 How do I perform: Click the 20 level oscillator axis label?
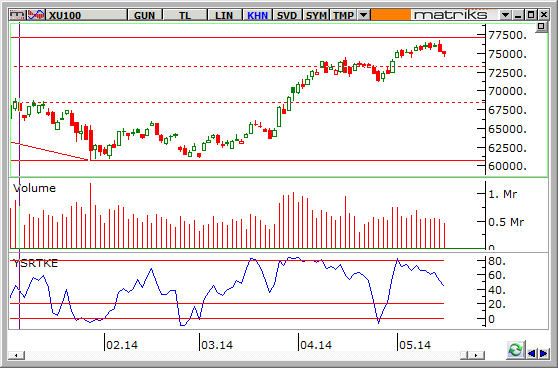click(497, 305)
